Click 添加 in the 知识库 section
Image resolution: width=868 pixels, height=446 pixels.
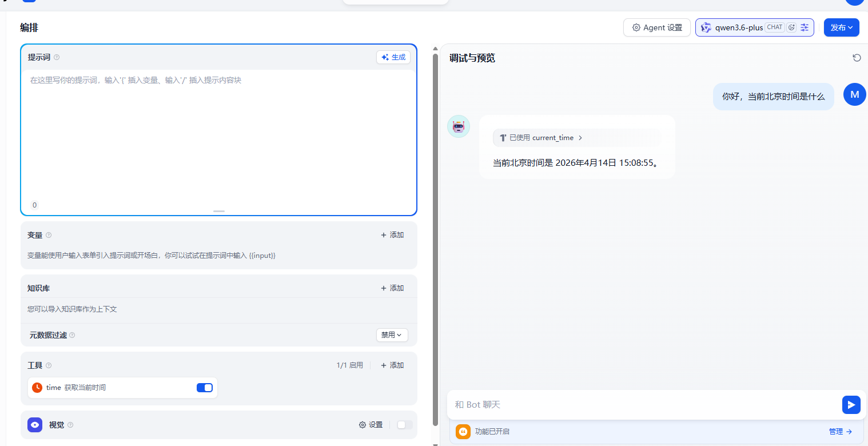point(392,288)
